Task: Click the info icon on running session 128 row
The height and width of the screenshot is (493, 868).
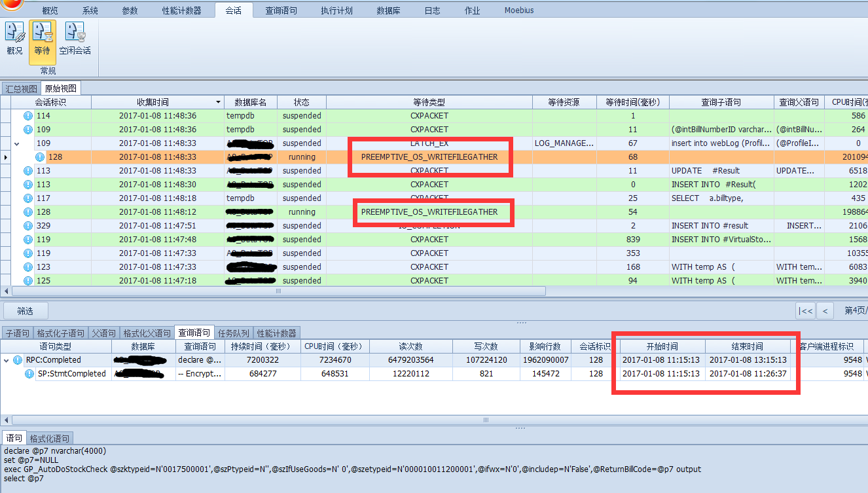Action: point(39,156)
